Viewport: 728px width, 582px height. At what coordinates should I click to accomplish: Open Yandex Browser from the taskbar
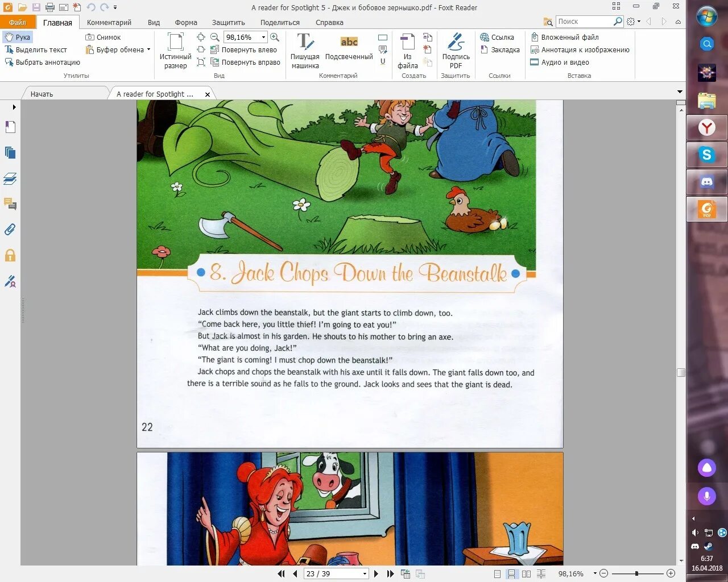tap(707, 127)
